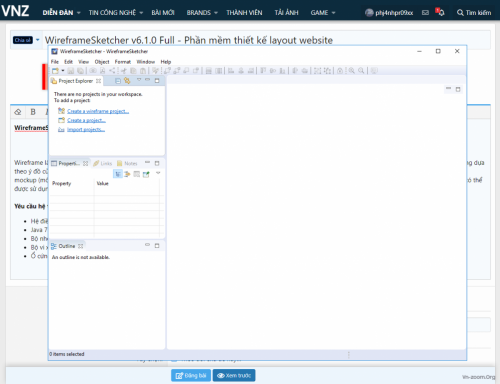Open the Project Explorer view menu triangle
The image size is (500, 384).
pos(139,80)
